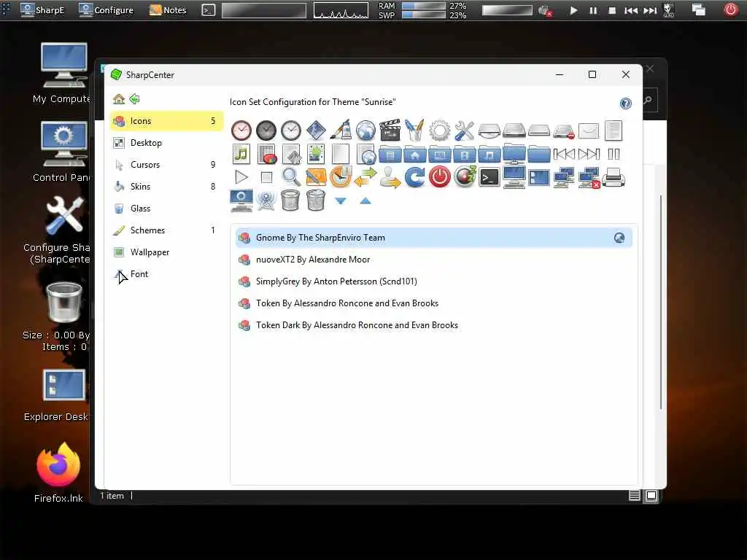The width and height of the screenshot is (747, 560).
Task: Open the Firefox.lnk desktop icon
Action: coord(58,464)
